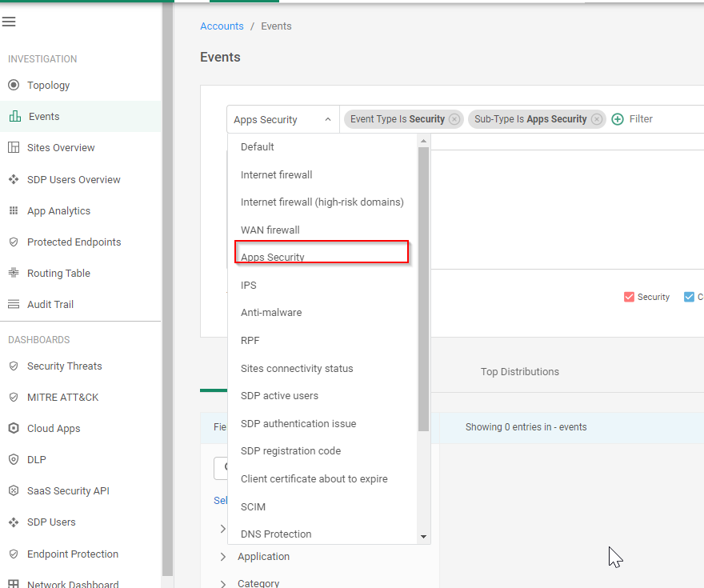The height and width of the screenshot is (588, 704).
Task: Switch to the Top Distributions tab
Action: (520, 372)
